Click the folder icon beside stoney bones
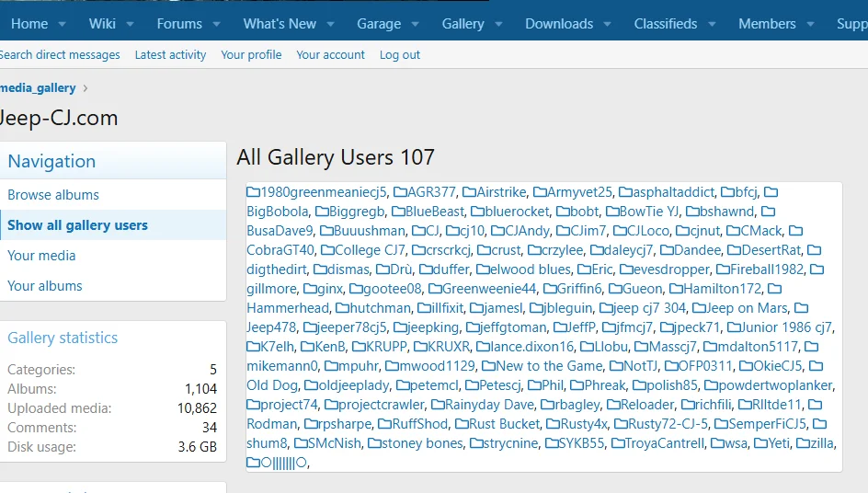 374,444
